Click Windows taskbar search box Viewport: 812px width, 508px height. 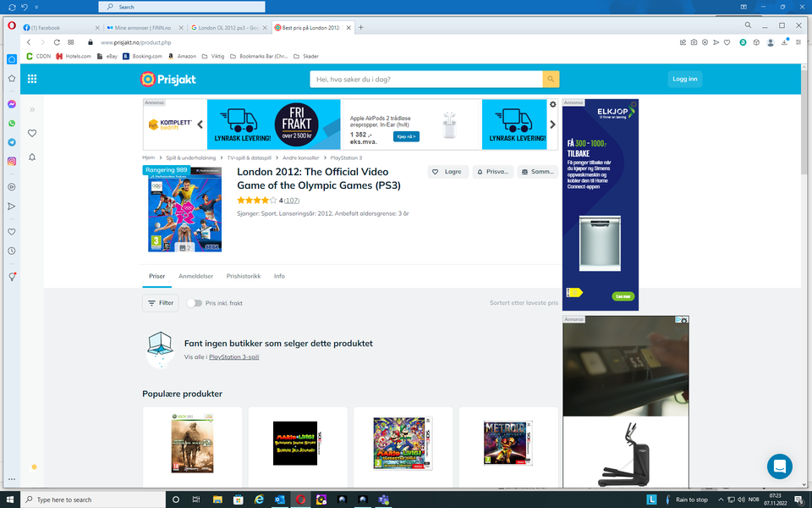coord(93,500)
